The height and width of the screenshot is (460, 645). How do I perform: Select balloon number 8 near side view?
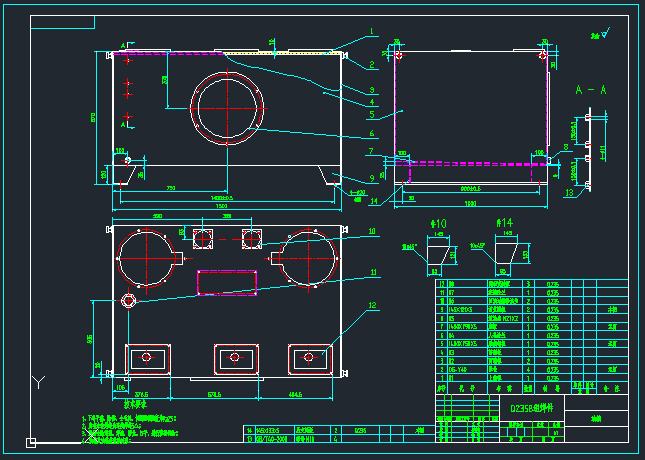(x=566, y=146)
